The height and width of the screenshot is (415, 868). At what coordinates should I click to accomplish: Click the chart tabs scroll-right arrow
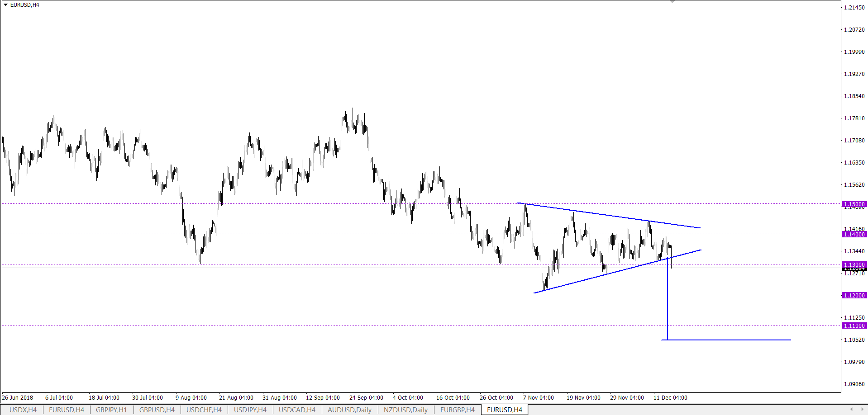[862, 410]
